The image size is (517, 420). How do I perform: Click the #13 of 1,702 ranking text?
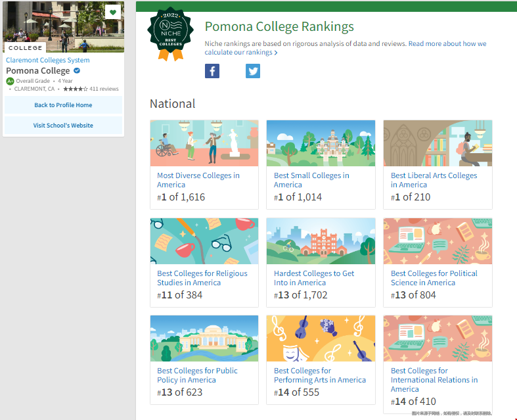point(301,295)
